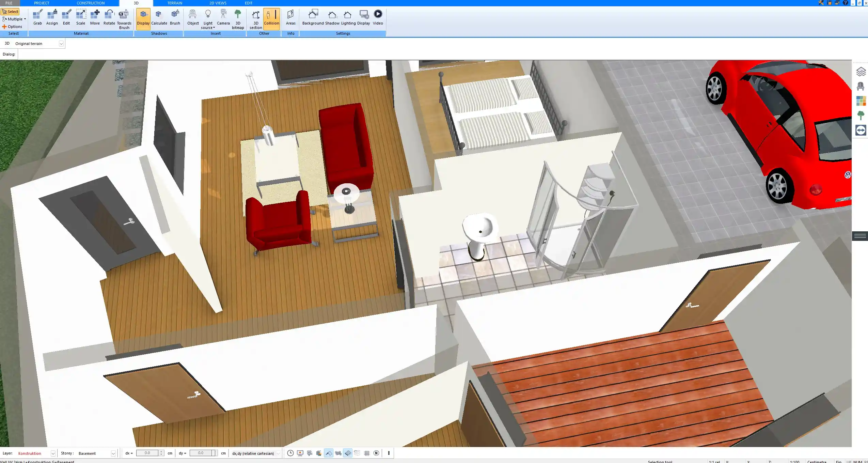Image resolution: width=868 pixels, height=463 pixels.
Task: Open Background settings
Action: (x=313, y=17)
